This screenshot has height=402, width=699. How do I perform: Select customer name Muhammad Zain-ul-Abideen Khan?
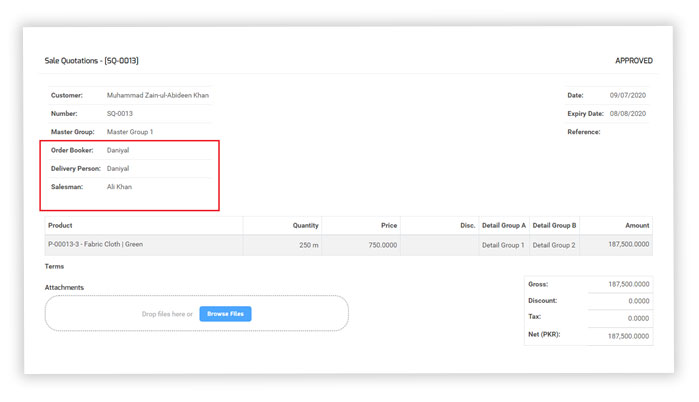coord(158,95)
